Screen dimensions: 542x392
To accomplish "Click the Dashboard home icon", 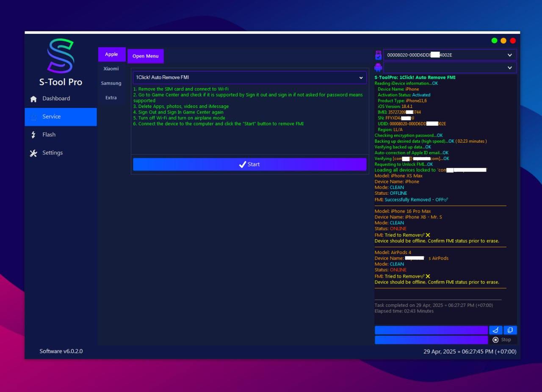I will click(33, 99).
